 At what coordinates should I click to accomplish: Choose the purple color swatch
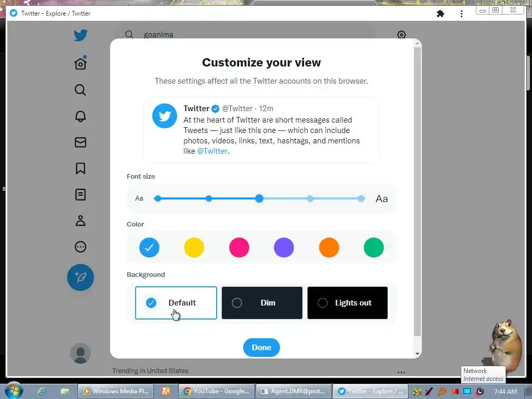pyautogui.click(x=284, y=247)
